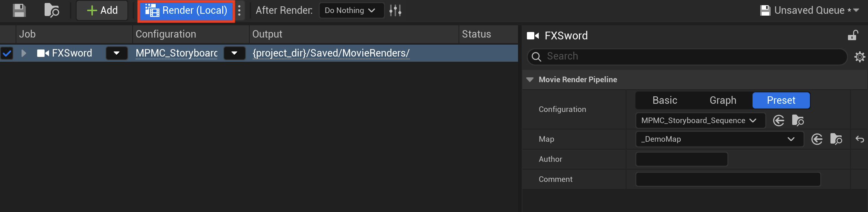Start Render (Local) button

tap(186, 10)
